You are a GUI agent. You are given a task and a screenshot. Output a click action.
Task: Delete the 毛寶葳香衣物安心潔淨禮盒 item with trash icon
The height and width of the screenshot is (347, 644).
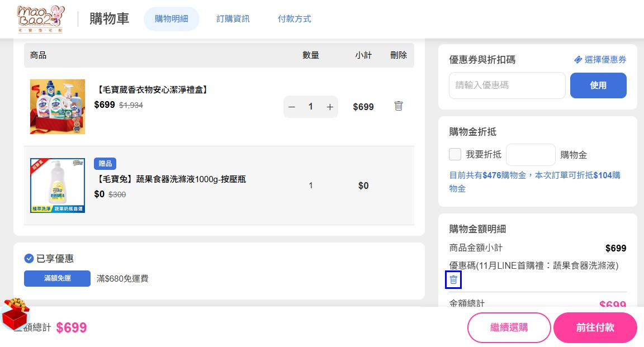click(399, 106)
